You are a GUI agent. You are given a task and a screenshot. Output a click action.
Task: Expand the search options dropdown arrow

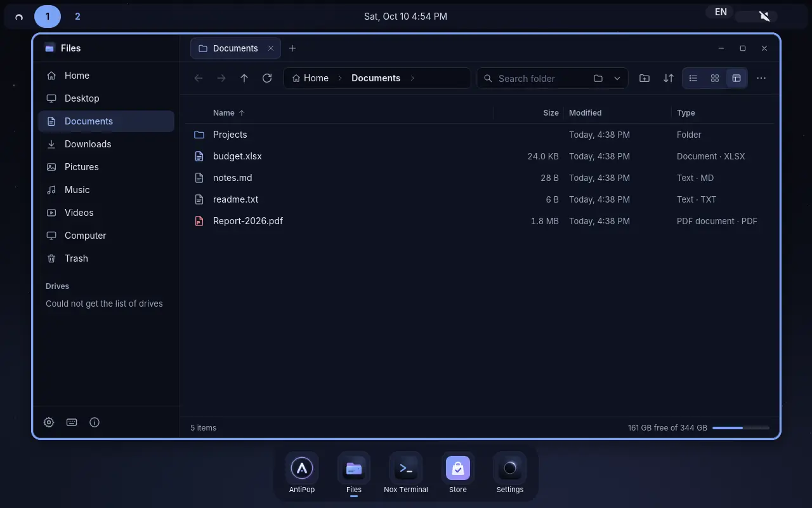click(x=617, y=78)
